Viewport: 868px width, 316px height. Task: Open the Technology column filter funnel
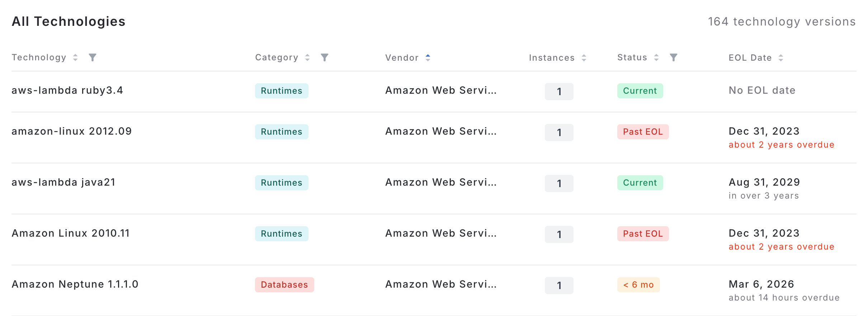pyautogui.click(x=93, y=57)
